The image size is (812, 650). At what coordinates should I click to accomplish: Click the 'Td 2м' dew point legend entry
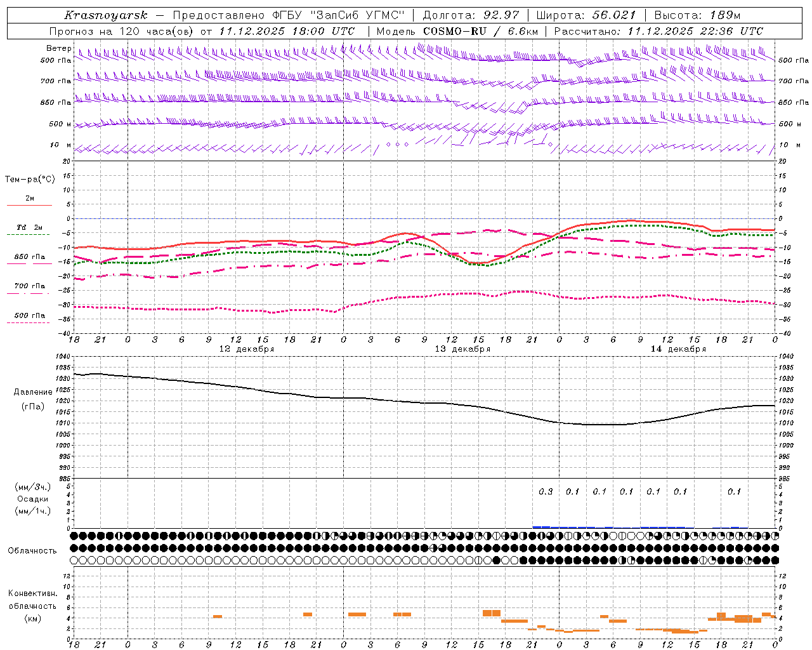pos(29,227)
